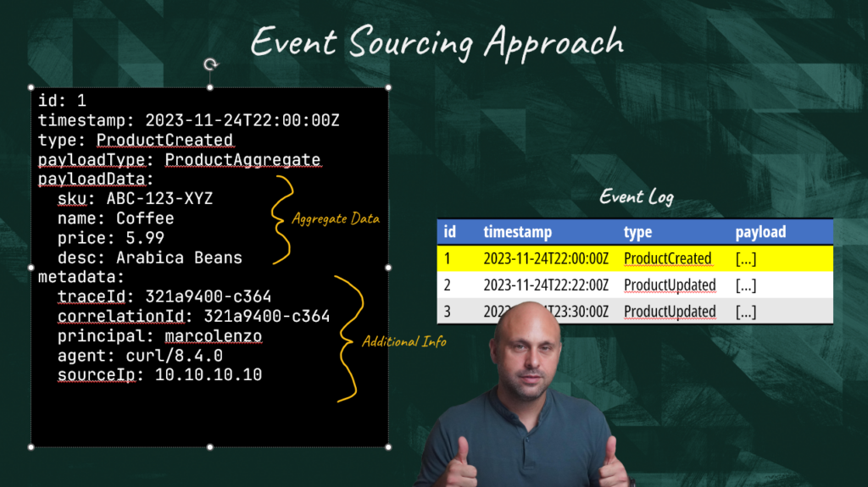
Task: Click the 'desc: Arabica Beans' line
Action: (150, 257)
